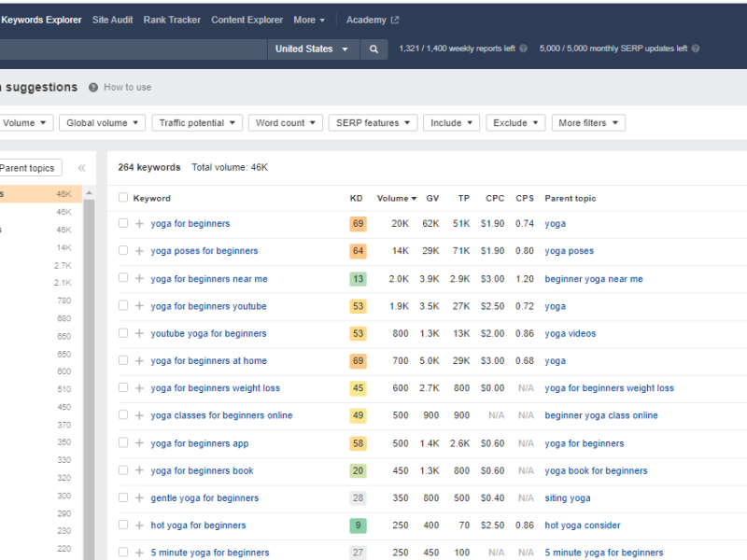Expand the SERP features filter
The height and width of the screenshot is (560, 747).
click(x=372, y=123)
